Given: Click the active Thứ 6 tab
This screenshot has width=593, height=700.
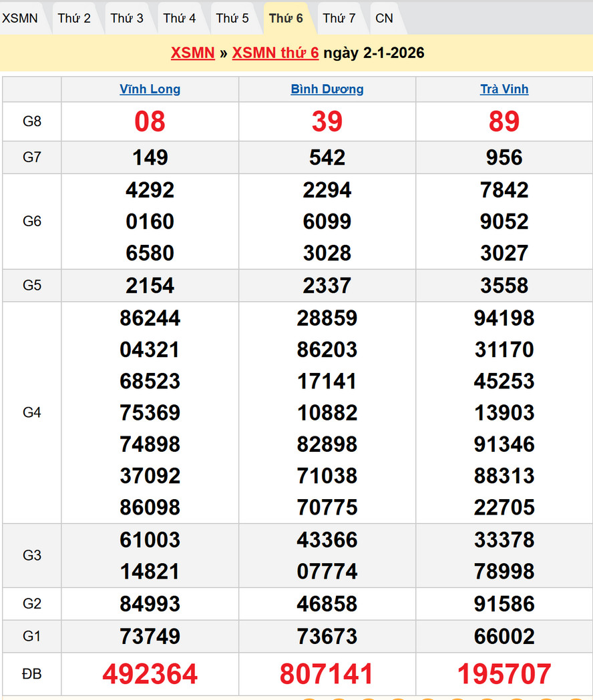Looking at the screenshot, I should 286,18.
